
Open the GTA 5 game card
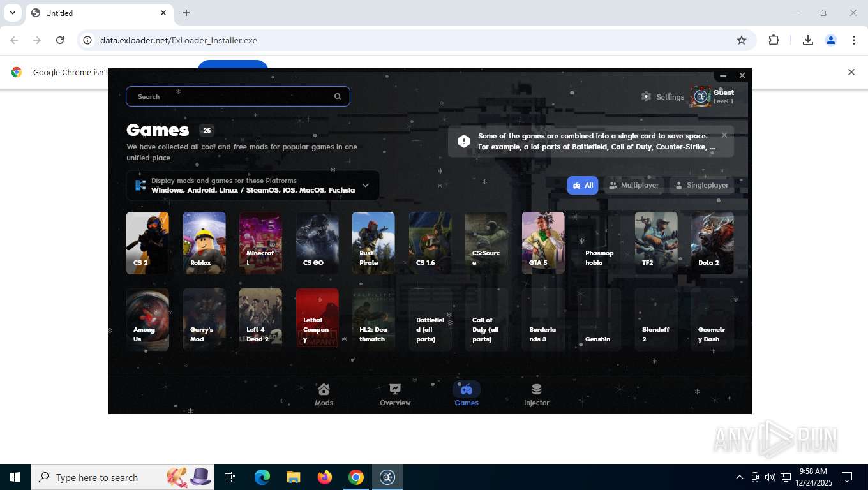tap(543, 243)
